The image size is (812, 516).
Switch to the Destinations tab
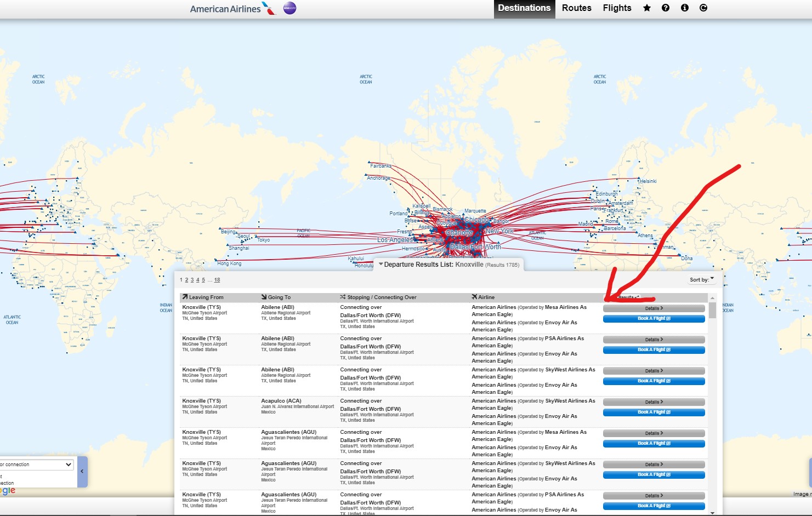coord(524,8)
